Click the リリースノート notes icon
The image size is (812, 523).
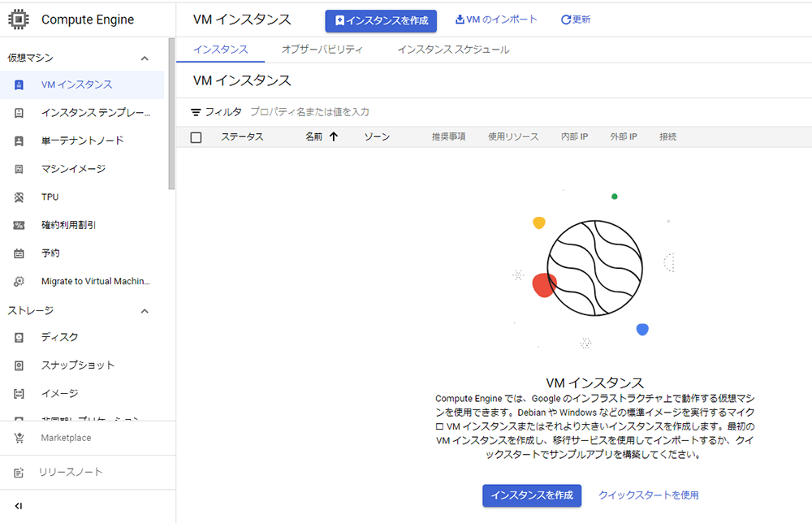19,473
